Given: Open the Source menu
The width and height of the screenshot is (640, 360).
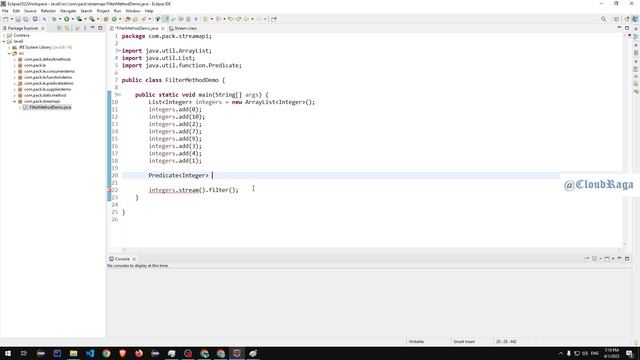Looking at the screenshot, I should pos(30,11).
